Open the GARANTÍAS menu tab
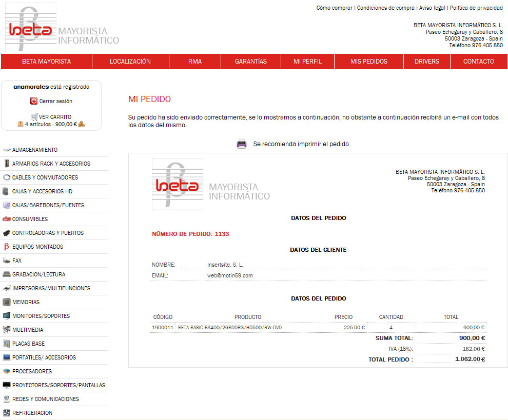Screen dimensions: 508x420 251,62
